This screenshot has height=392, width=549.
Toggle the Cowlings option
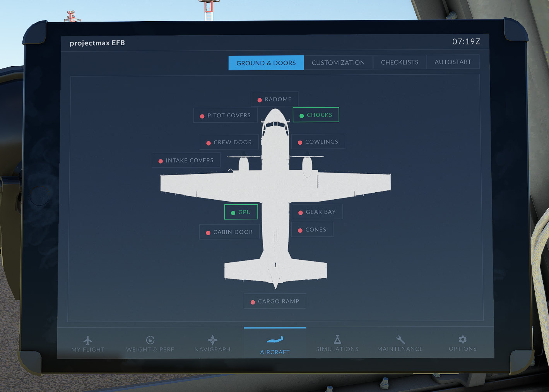point(318,142)
